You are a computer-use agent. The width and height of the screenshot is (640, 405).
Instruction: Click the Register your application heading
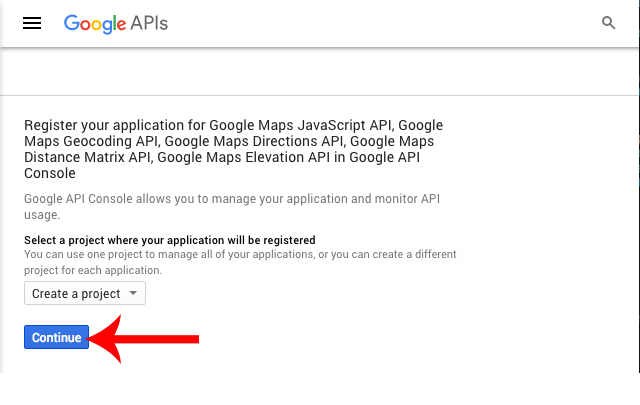click(x=233, y=149)
